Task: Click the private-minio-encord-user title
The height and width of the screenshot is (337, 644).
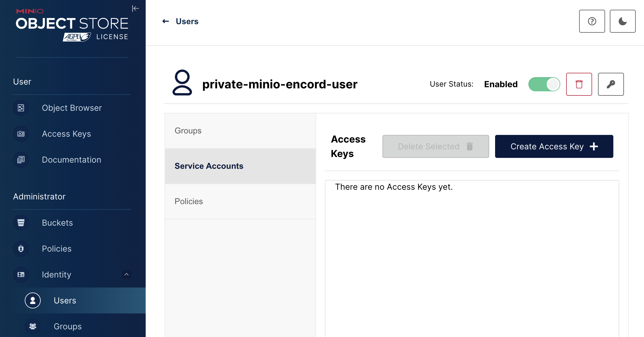Action: point(280,84)
